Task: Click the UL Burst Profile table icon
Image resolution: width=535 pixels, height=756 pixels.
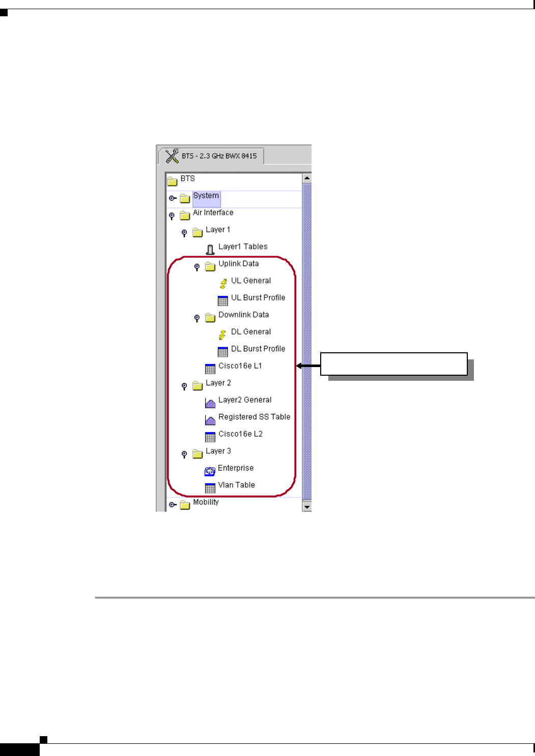Action: coord(223,300)
